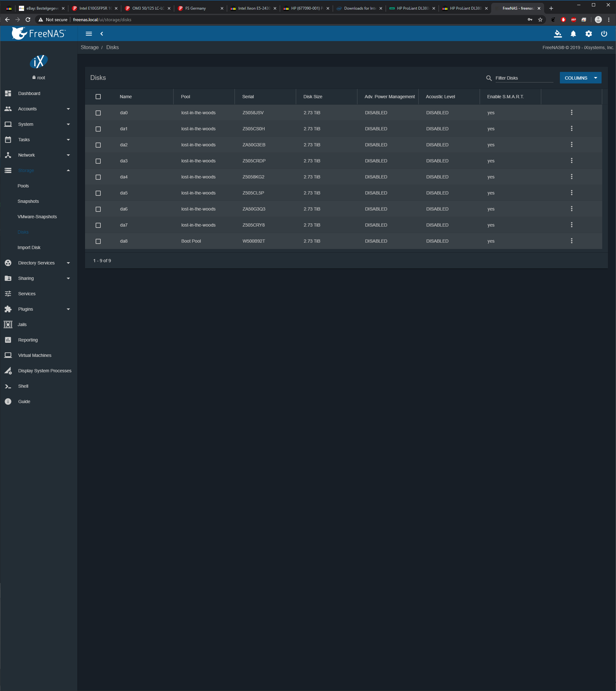Expand the System menu
The height and width of the screenshot is (691, 616).
38,124
